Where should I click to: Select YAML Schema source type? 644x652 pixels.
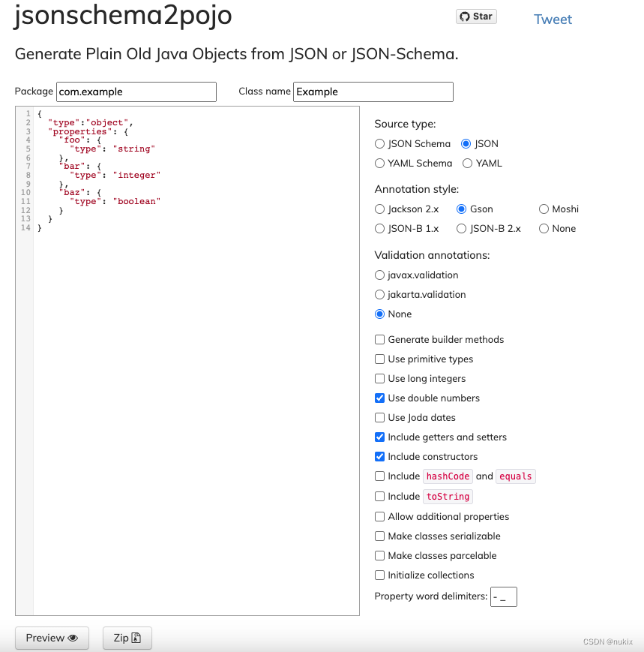click(x=379, y=164)
